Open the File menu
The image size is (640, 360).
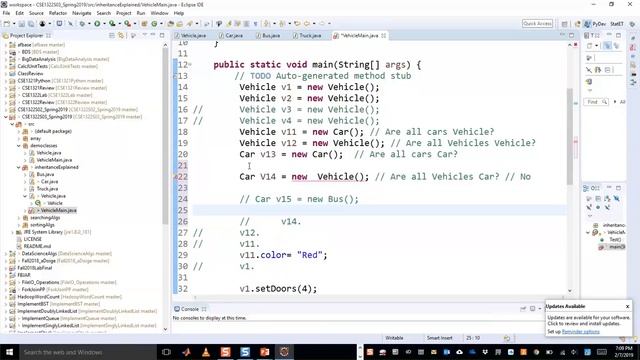6,13
